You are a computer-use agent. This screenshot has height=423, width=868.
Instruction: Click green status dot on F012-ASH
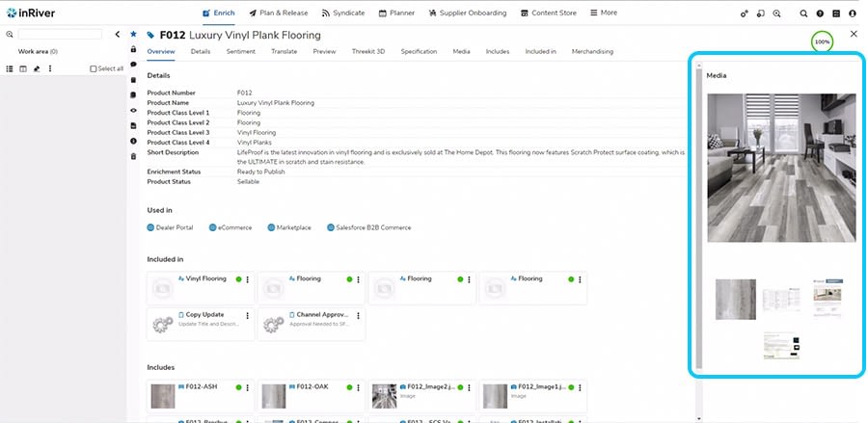pyautogui.click(x=238, y=387)
